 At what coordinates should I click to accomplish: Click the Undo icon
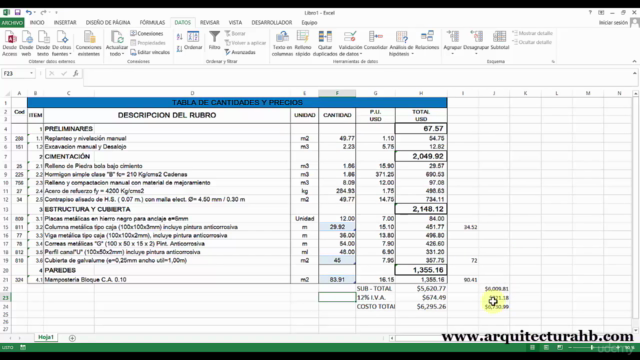[28, 13]
